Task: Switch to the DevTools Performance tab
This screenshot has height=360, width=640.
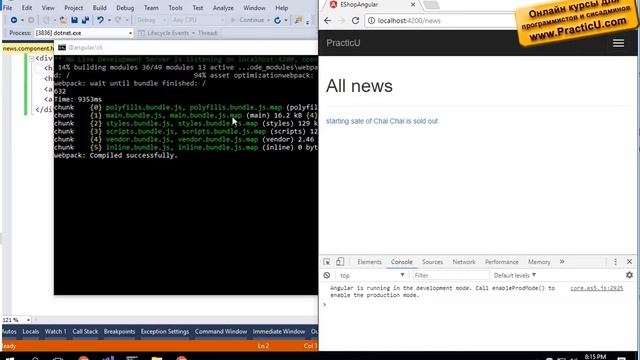Action: [x=502, y=262]
